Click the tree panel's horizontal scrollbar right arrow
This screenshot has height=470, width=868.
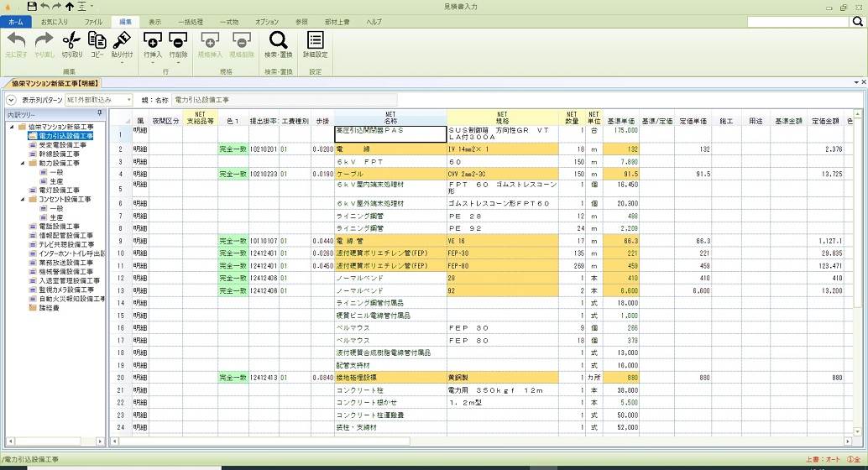click(100, 441)
